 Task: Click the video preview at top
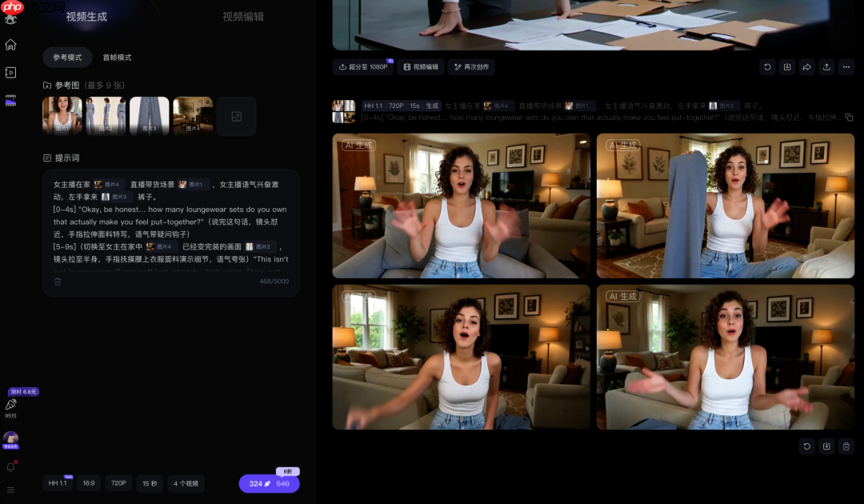pyautogui.click(x=594, y=25)
